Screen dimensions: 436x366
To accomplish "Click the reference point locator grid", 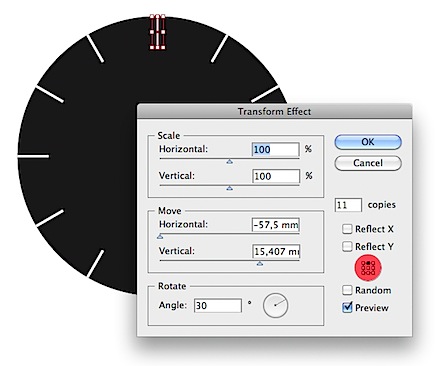I will (368, 268).
